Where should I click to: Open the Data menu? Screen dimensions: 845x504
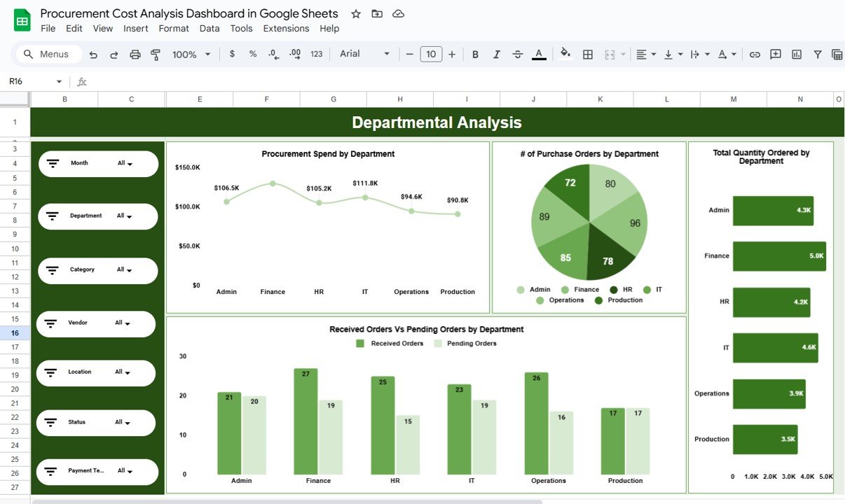pos(209,28)
